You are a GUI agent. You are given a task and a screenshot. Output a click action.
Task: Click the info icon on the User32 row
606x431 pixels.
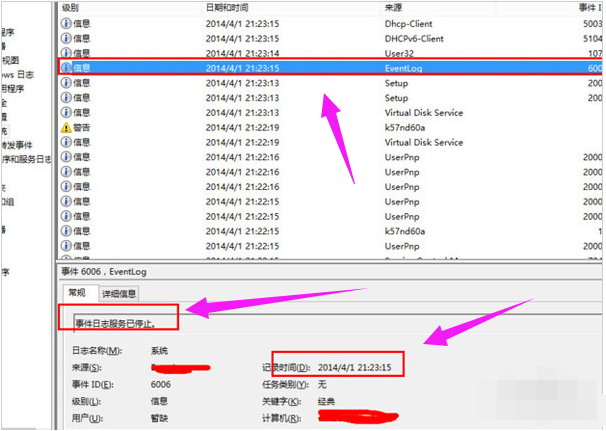(x=66, y=52)
